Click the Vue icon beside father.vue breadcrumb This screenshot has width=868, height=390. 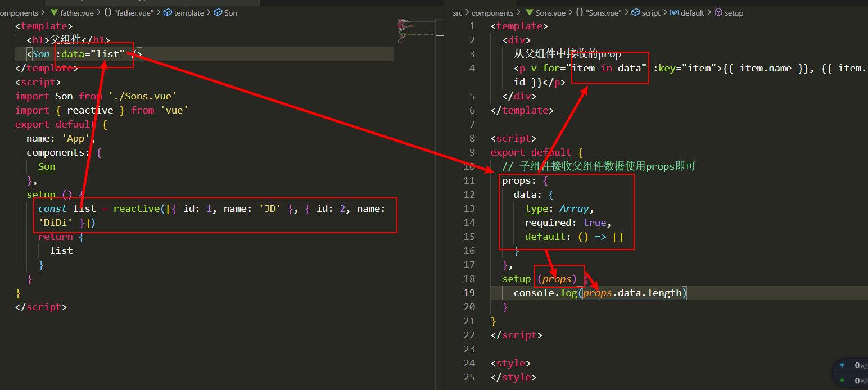pos(54,12)
